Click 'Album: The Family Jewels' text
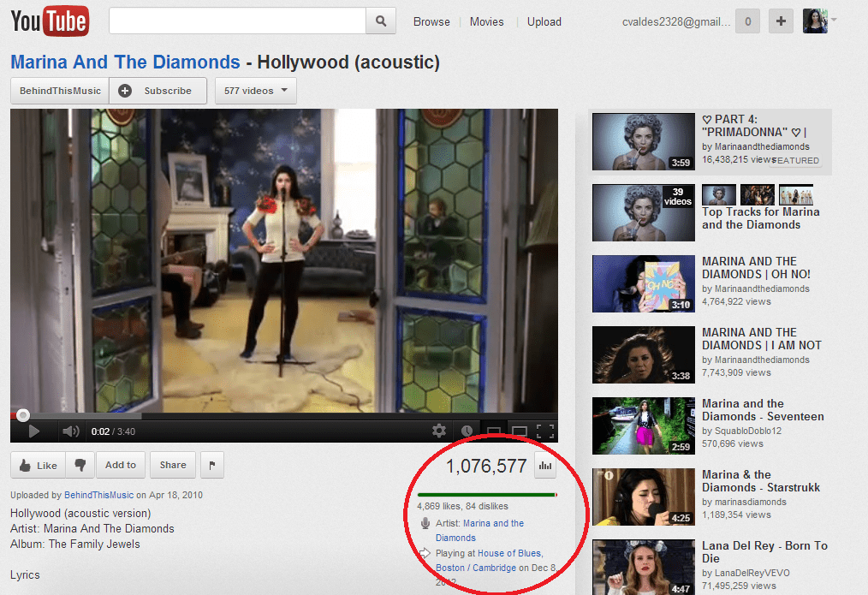 74,544
